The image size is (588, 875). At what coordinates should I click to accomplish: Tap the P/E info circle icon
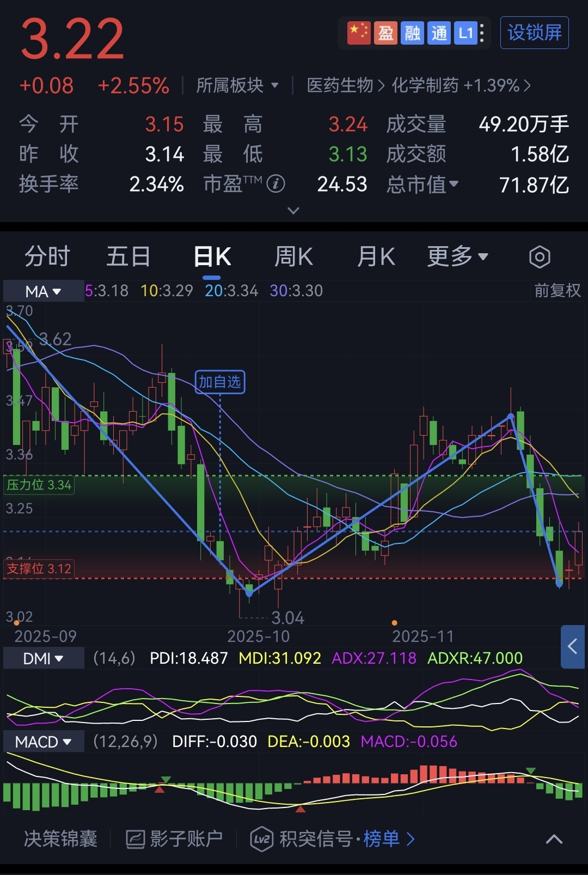pos(276,184)
